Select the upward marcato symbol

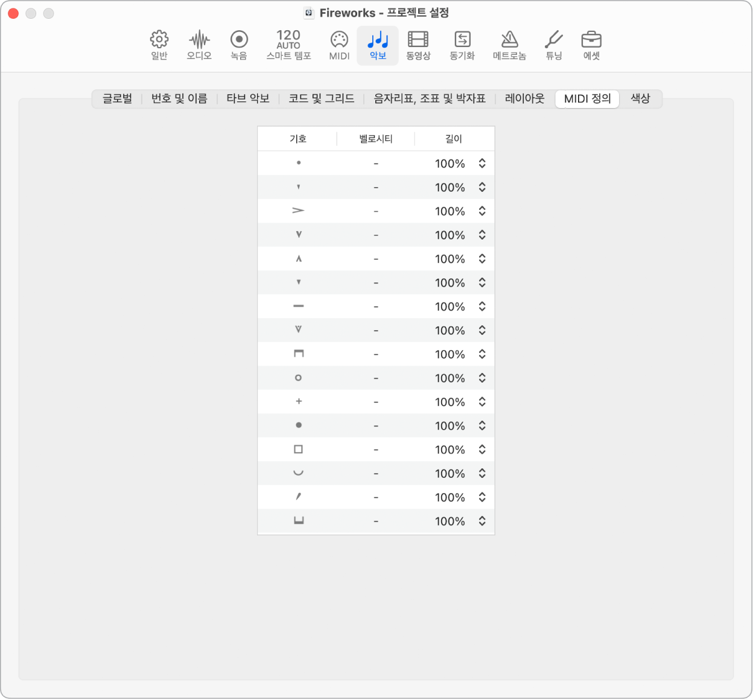pos(298,259)
